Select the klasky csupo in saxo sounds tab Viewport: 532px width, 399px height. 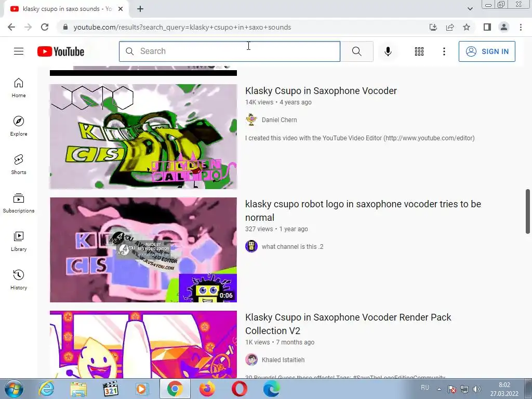pyautogui.click(x=66, y=9)
